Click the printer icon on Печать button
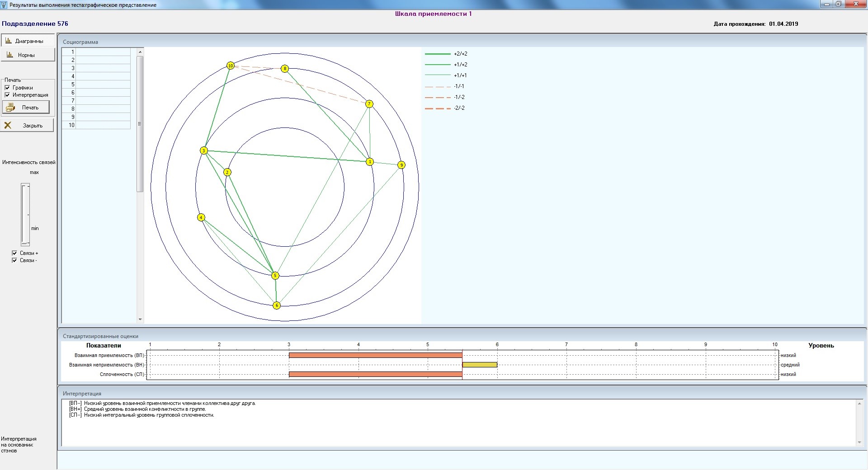868x470 pixels. click(x=10, y=108)
